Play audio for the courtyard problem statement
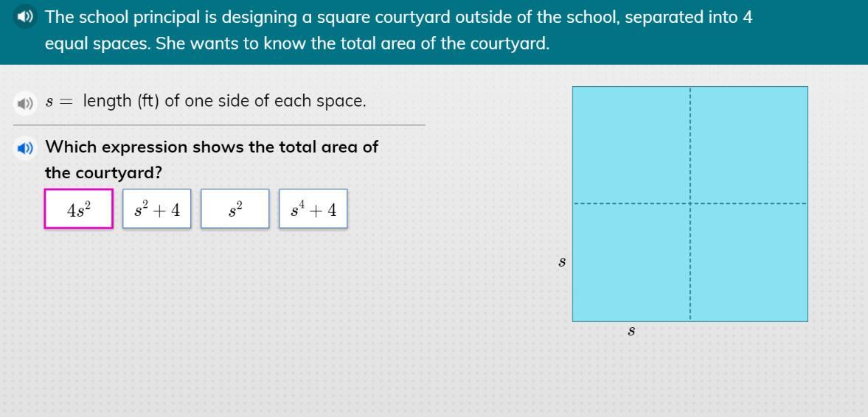Screen dimensions: 868x417 click(24, 17)
